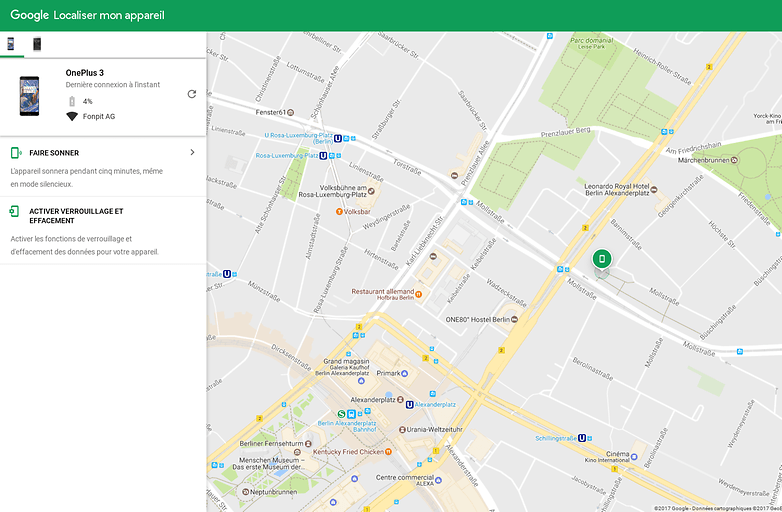Click the OnePlus 3 phone thumbnail

pyautogui.click(x=29, y=96)
